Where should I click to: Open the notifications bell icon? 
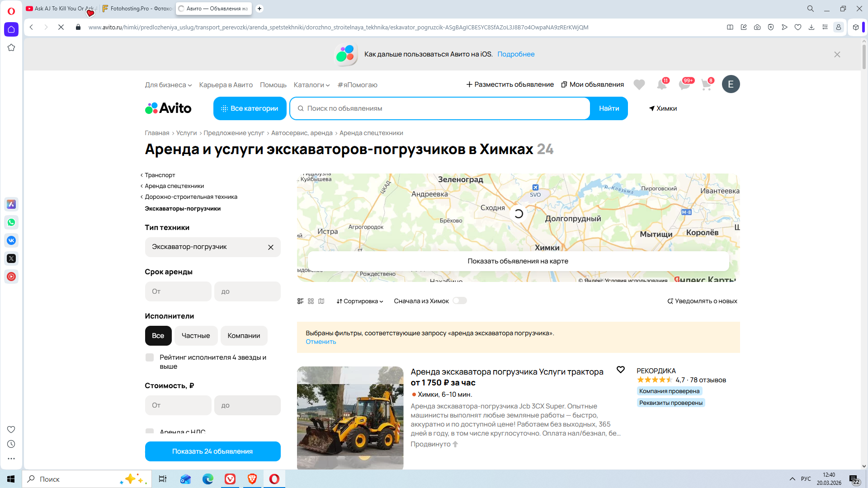tap(661, 84)
